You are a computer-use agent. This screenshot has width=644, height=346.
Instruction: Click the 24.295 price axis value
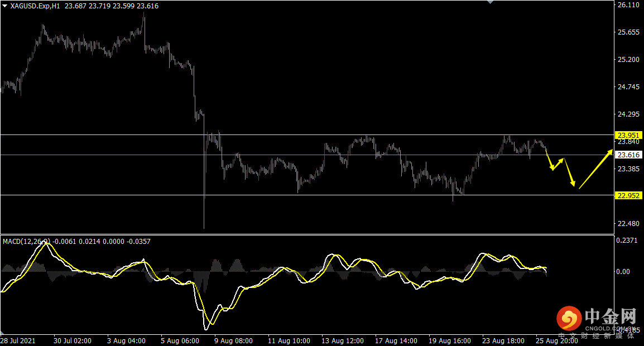[x=628, y=114]
